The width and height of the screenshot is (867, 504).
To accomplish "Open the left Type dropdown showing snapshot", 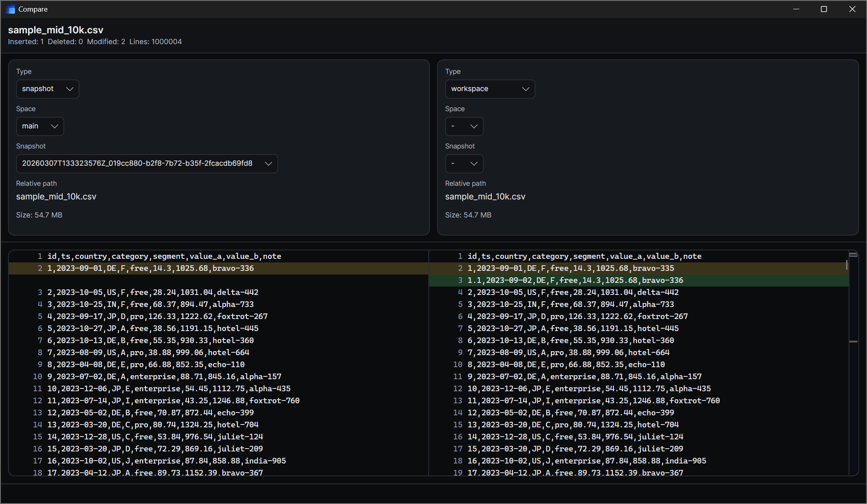I will [x=47, y=89].
